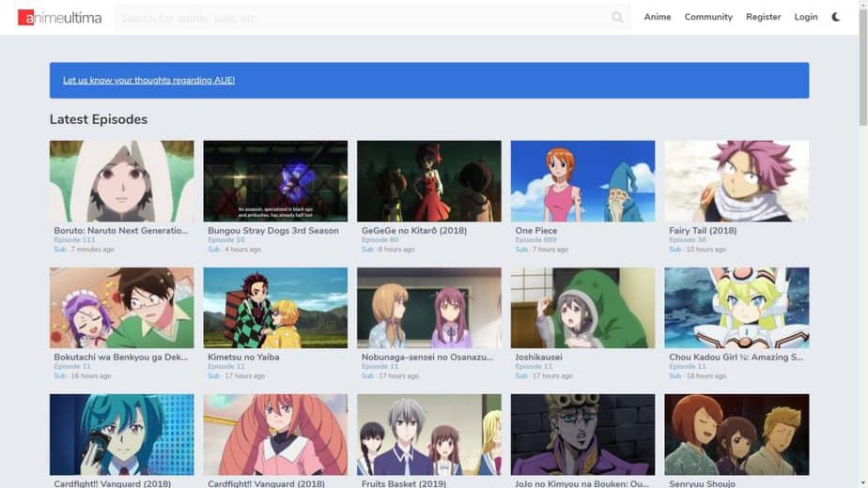Open the Joshikausei thumbnail
Screen dimensions: 868x488
click(x=583, y=308)
